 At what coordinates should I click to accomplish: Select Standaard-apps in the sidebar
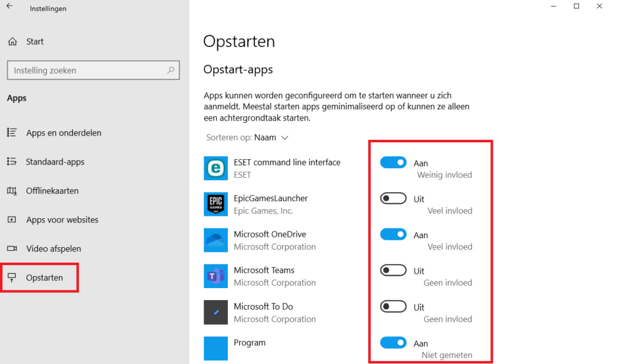55,162
